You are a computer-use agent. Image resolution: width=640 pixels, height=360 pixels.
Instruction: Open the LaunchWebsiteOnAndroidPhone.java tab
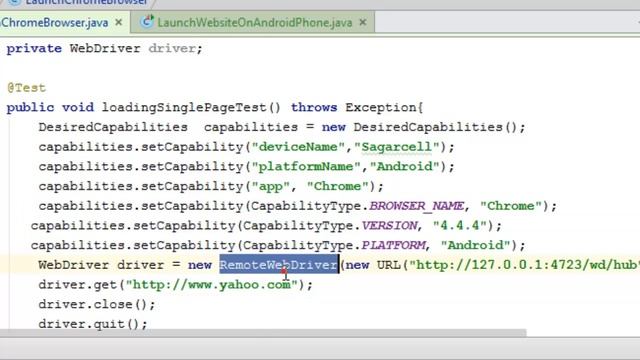coord(255,22)
